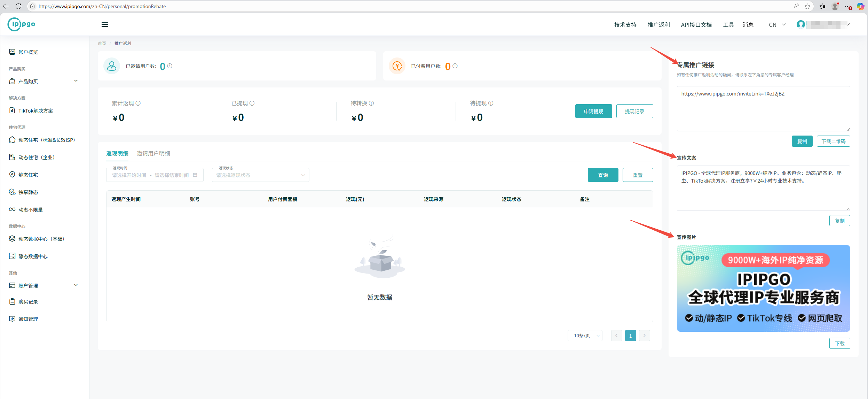The height and width of the screenshot is (399, 868).
Task: Go to previous page in pagination
Action: coord(616,336)
